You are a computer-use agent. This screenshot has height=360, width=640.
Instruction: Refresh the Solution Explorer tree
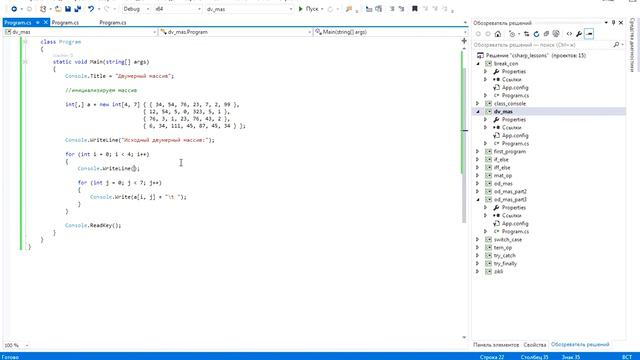point(536,34)
